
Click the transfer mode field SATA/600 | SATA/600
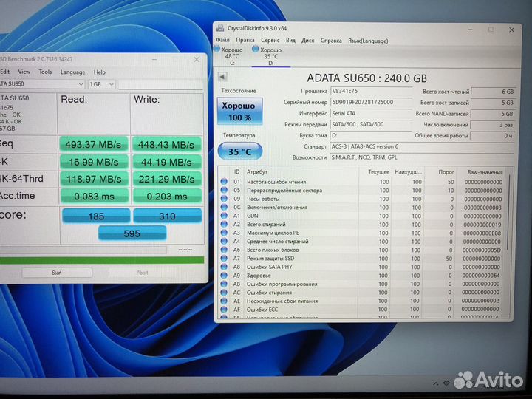(371, 124)
